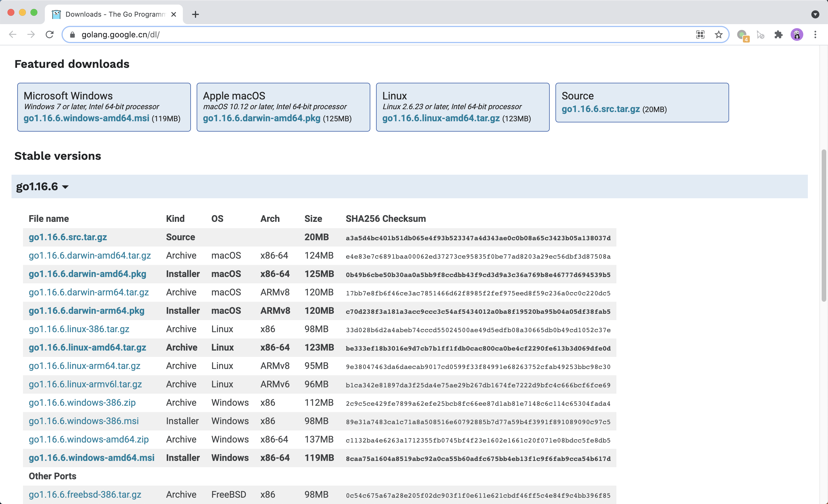Click the Other Ports section label
Viewport: 828px width, 504px height.
coord(52,476)
